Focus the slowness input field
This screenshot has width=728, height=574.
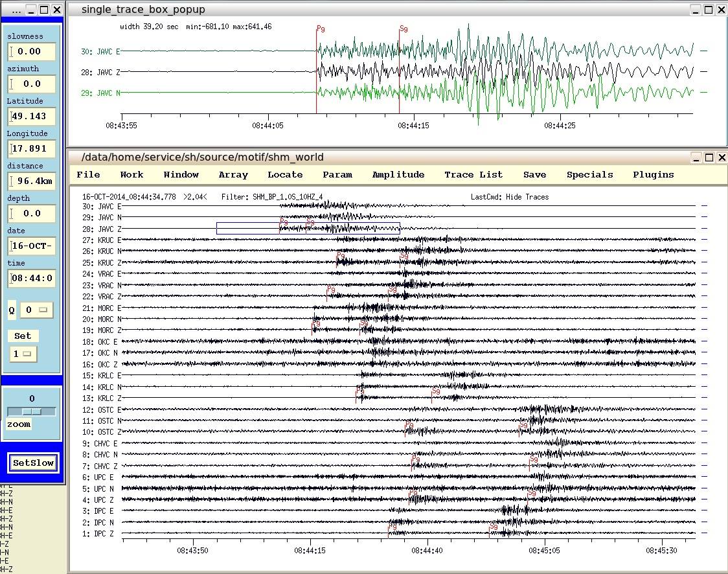(32, 52)
